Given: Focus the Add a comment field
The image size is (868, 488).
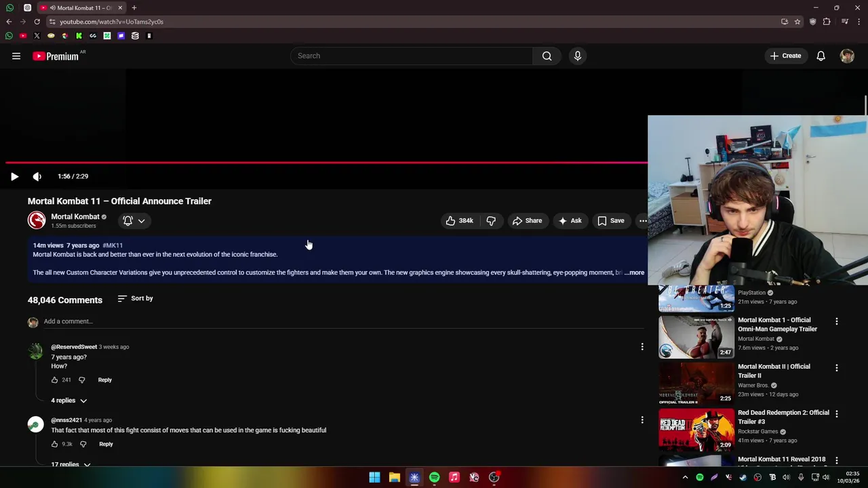Looking at the screenshot, I should 343,321.
